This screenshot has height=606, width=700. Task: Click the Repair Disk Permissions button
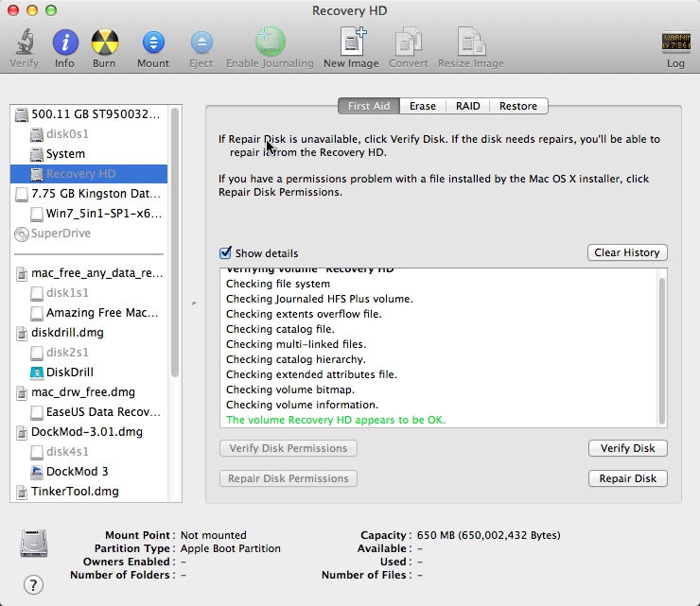pyautogui.click(x=289, y=478)
